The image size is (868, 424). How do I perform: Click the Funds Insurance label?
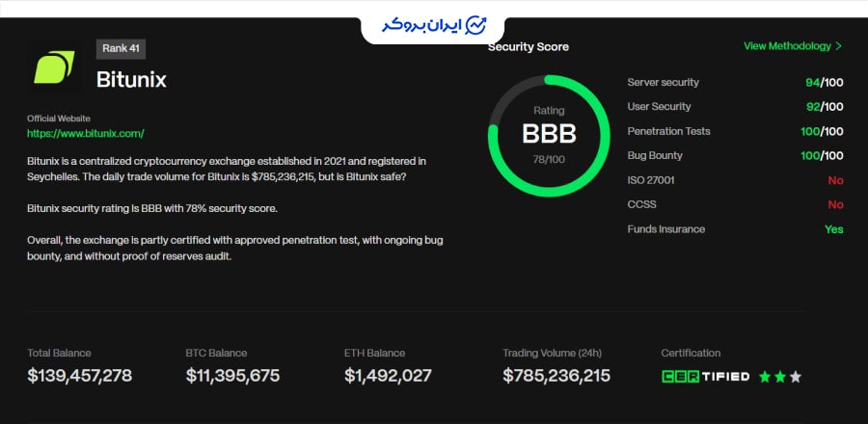(665, 228)
